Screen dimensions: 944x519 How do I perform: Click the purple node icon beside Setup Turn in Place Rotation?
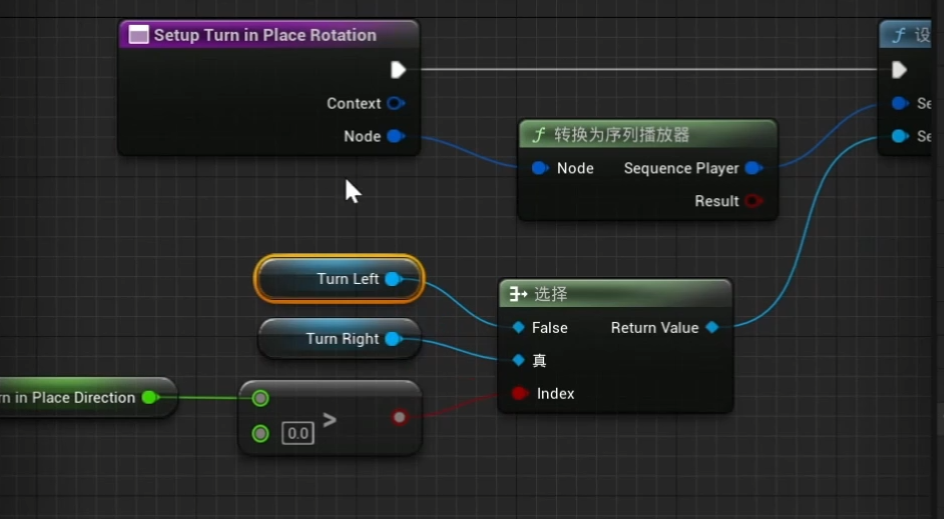point(138,35)
